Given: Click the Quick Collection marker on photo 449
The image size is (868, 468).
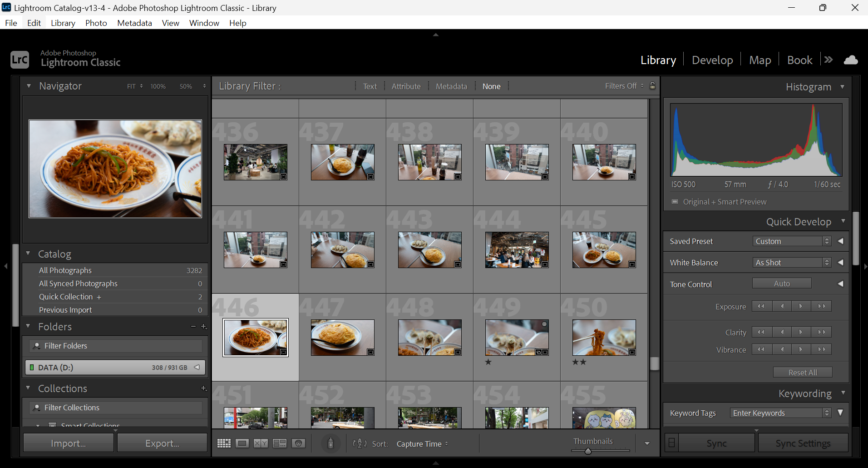Looking at the screenshot, I should point(544,324).
